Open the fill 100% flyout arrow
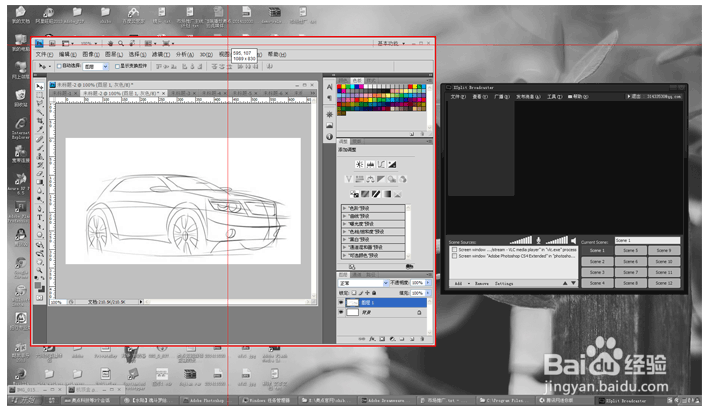Screen dimensions: 708x411 pos(428,293)
